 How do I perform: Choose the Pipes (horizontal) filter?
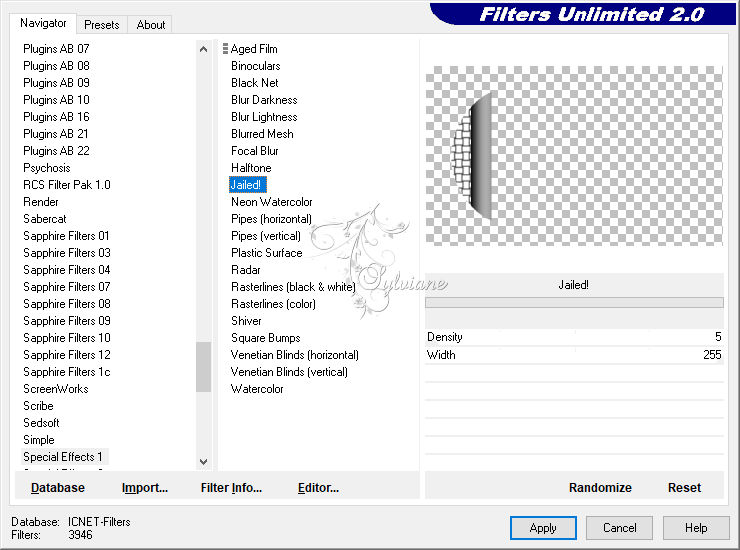pos(271,219)
